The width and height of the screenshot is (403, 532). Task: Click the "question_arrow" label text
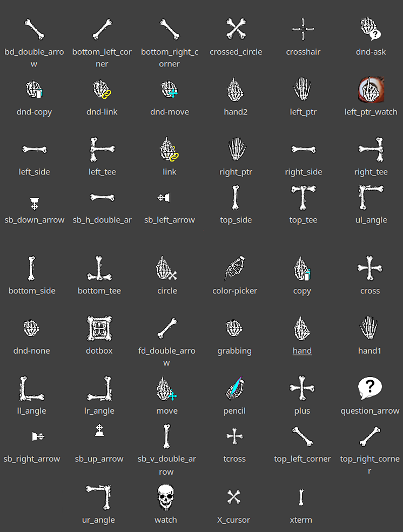[370, 411]
